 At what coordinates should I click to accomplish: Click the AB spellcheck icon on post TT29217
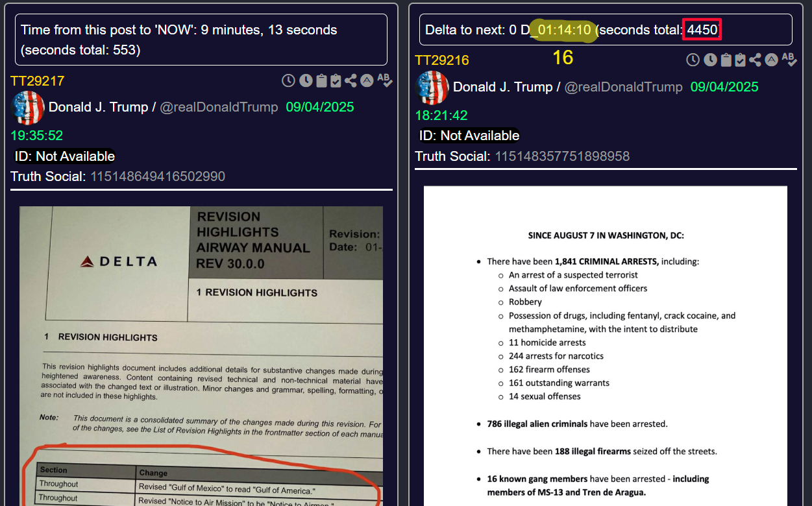coord(384,80)
